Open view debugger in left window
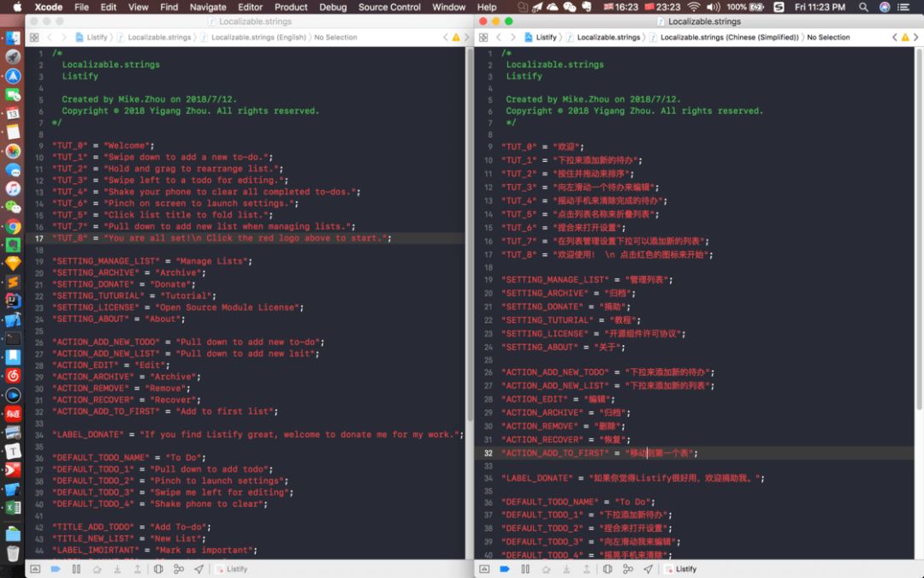 click(x=158, y=569)
